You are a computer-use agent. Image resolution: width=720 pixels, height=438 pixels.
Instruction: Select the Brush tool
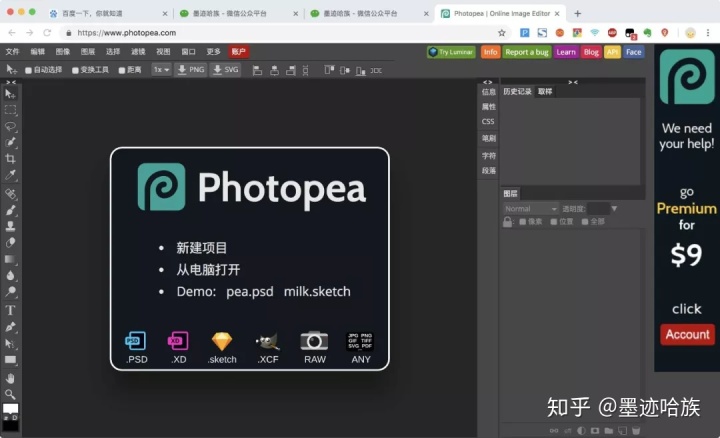point(10,210)
